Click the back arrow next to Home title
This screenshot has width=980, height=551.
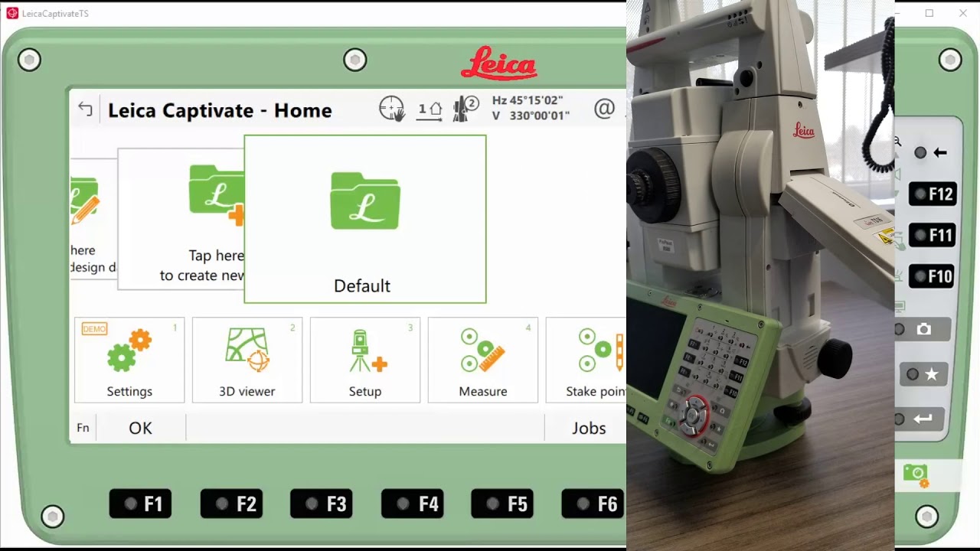85,109
